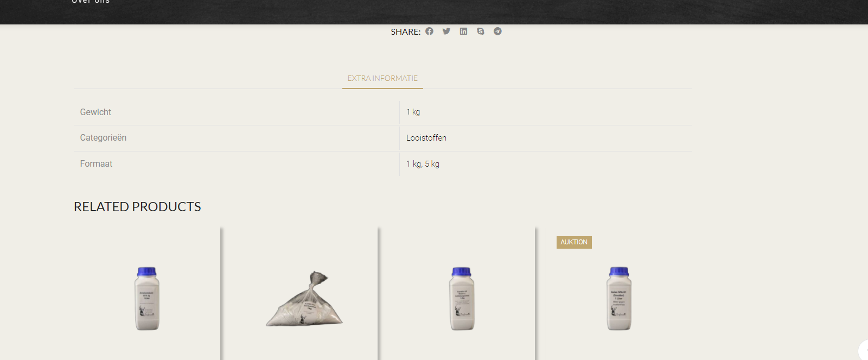This screenshot has height=360, width=868.
Task: Open the third related product bottle
Action: tap(462, 298)
